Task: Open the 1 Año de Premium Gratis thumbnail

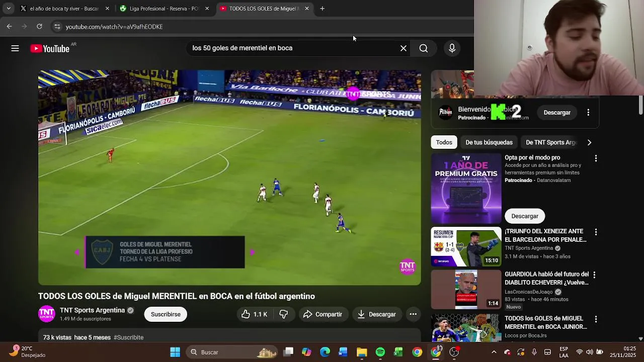Action: coord(466,188)
